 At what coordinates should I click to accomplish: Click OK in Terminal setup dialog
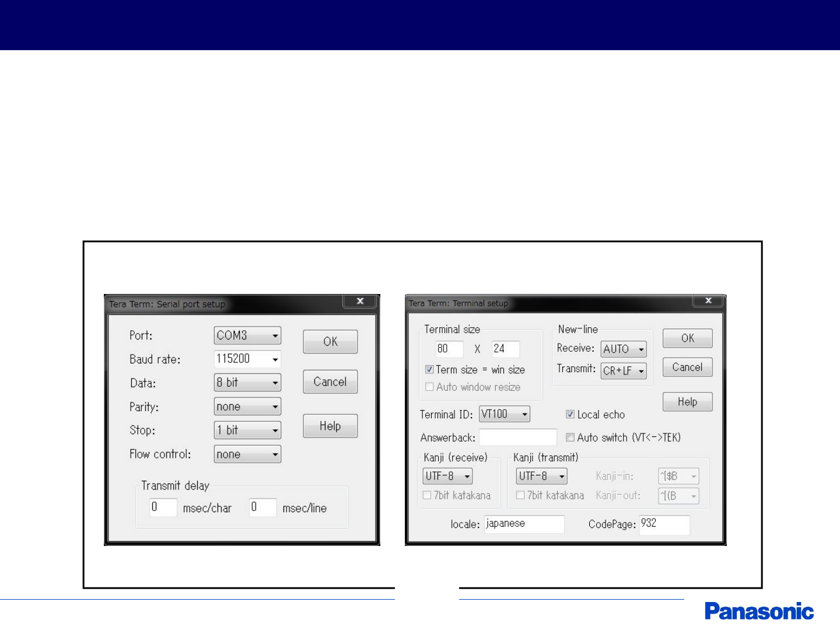coord(688,338)
